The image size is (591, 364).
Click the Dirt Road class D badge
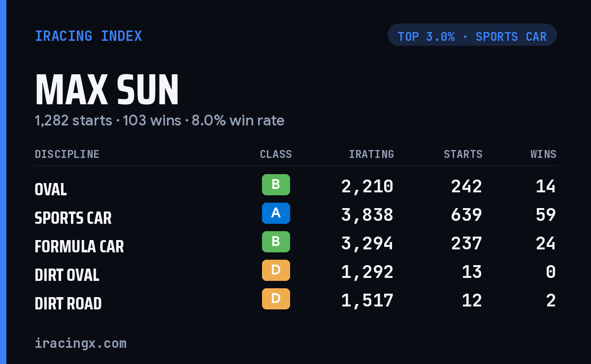coord(276,299)
